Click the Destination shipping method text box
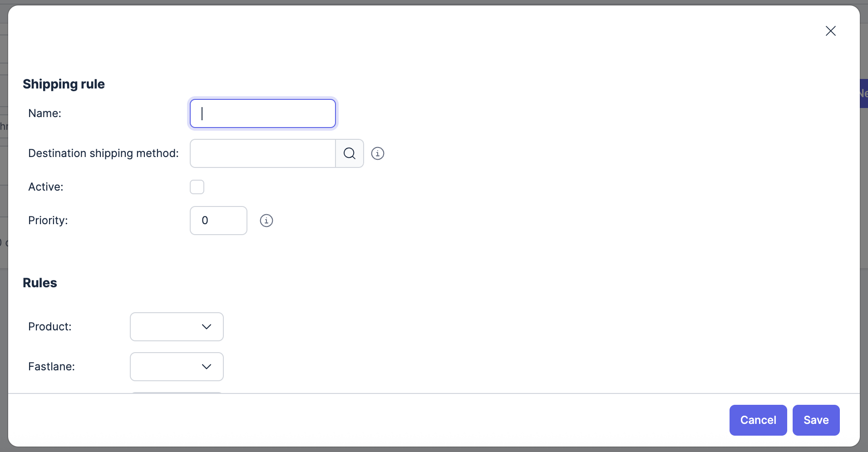The image size is (868, 452). click(262, 153)
